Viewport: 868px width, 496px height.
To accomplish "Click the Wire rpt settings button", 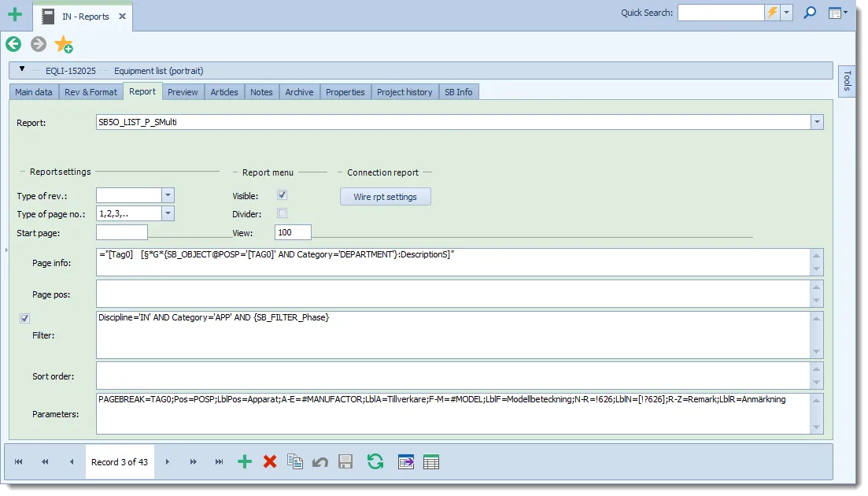I will [x=386, y=197].
